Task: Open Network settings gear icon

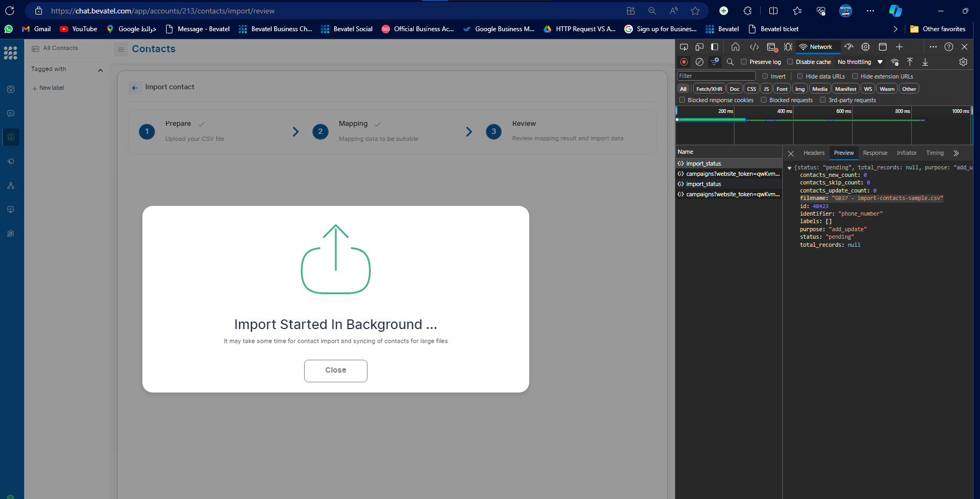Action: (963, 62)
